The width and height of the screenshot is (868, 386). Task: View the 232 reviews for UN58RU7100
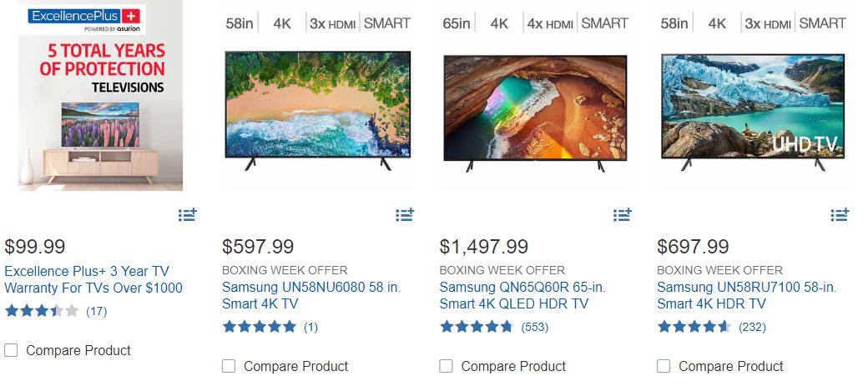[x=752, y=328]
